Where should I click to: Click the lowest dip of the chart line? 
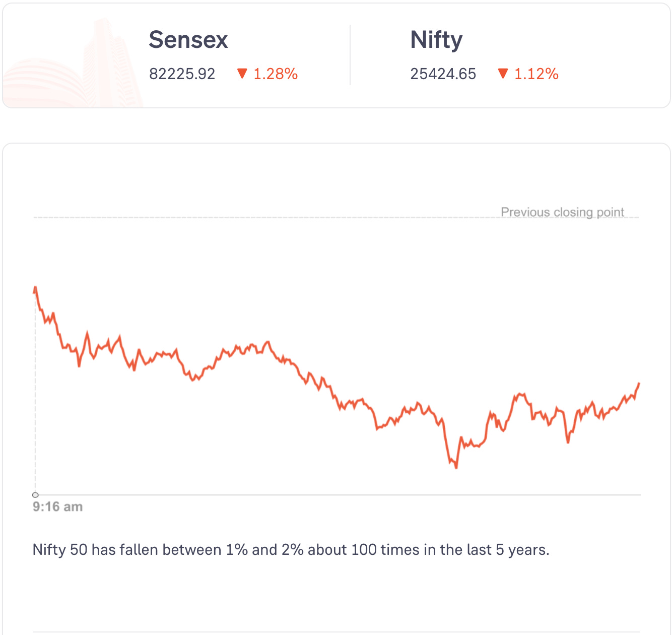(456, 467)
